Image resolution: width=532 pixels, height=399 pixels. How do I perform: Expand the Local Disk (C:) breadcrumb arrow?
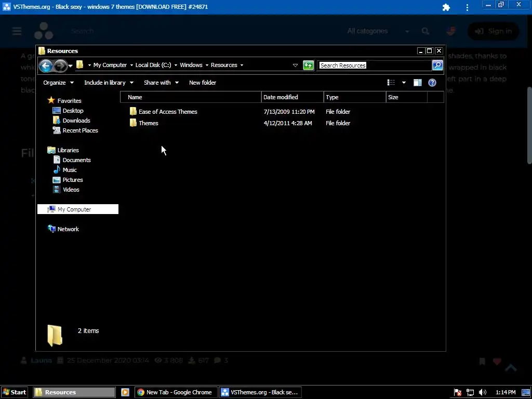[x=176, y=65]
